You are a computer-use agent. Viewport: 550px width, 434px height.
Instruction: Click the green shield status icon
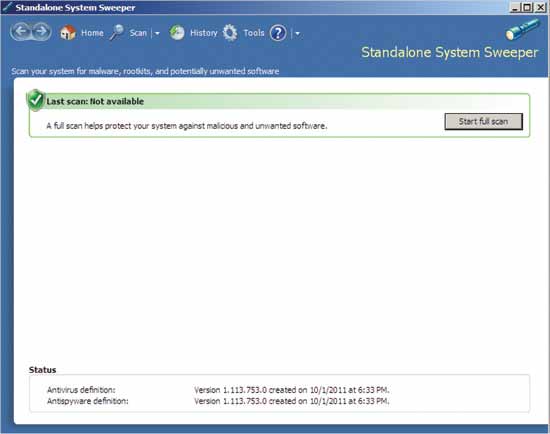pyautogui.click(x=35, y=100)
